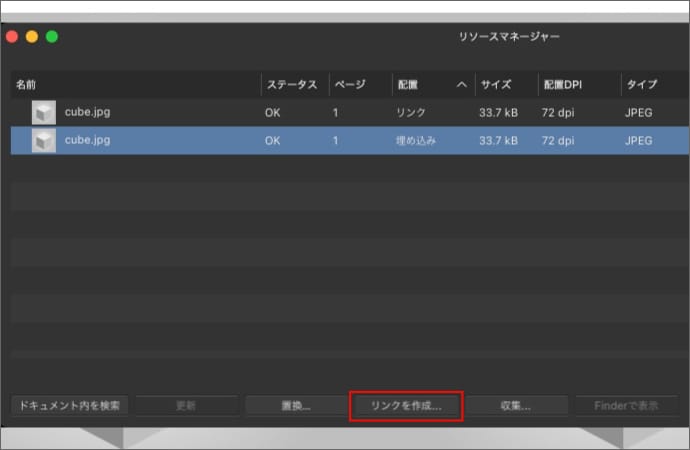Click the sort arrow in the 配置 column header

click(461, 85)
